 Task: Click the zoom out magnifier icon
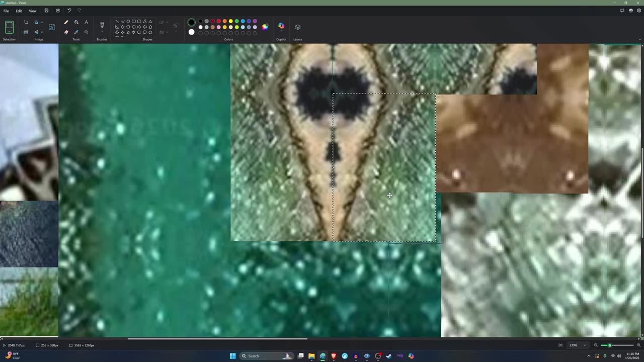pyautogui.click(x=596, y=345)
